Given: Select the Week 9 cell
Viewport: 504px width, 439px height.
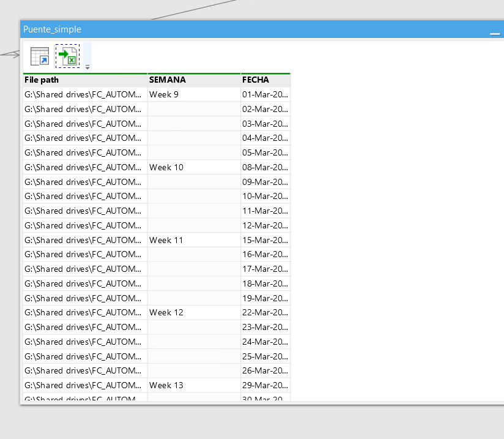Looking at the screenshot, I should (x=194, y=95).
